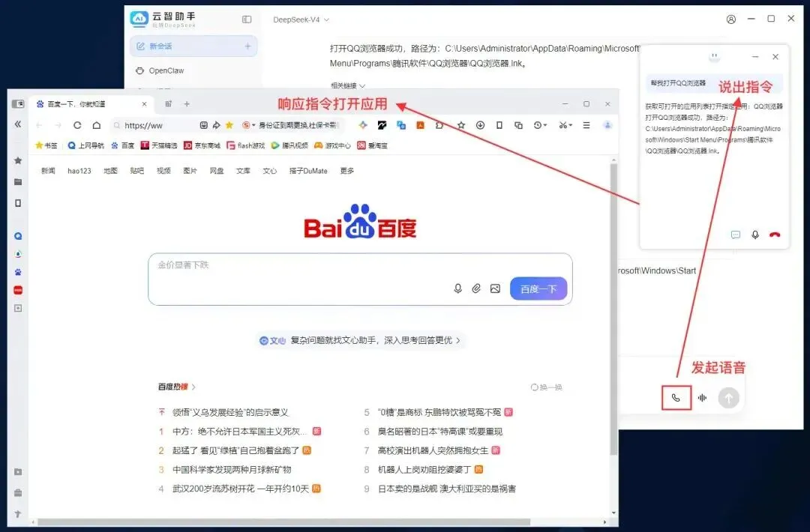
Task: Click the microphone icon in Baidu search
Action: 457,288
